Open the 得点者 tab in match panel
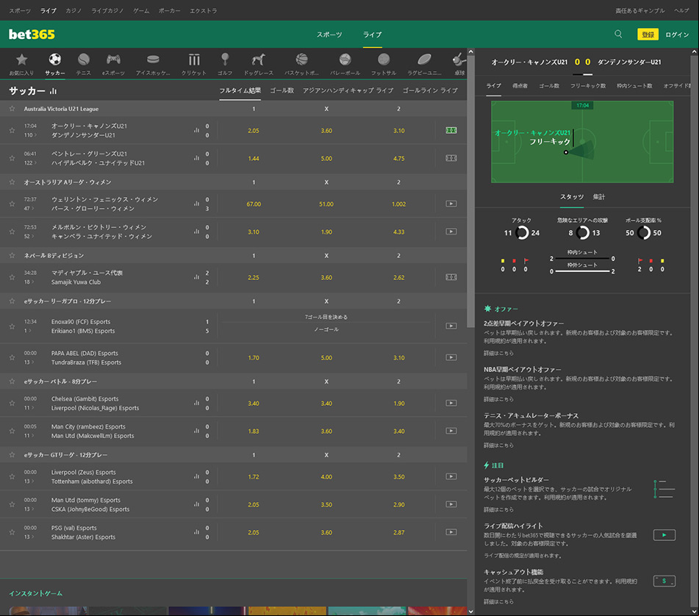 520,85
